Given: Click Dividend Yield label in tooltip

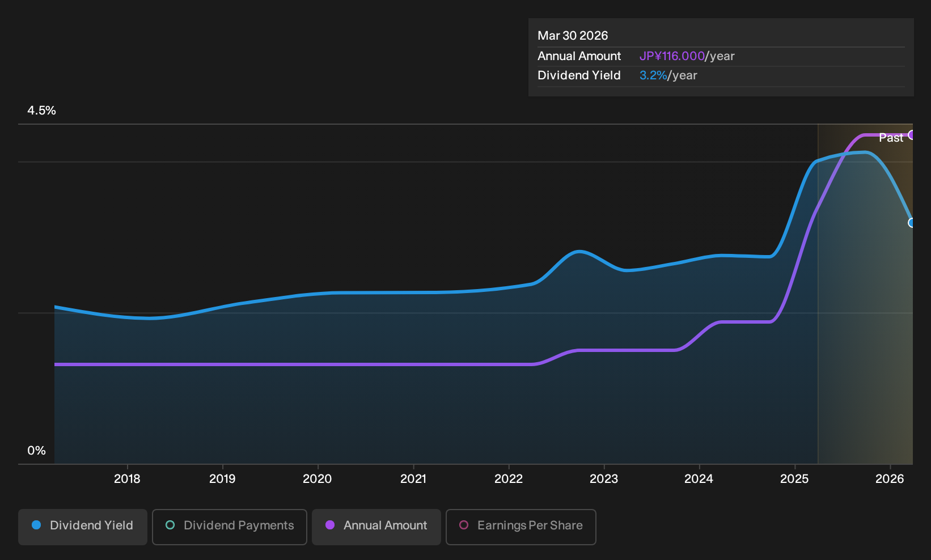Looking at the screenshot, I should tap(579, 75).
